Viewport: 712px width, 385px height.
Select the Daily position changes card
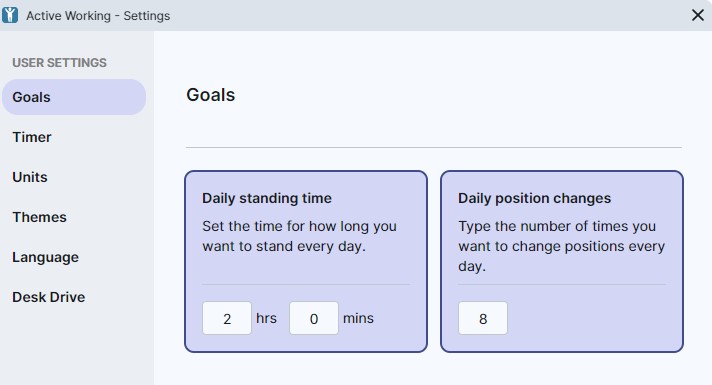pos(562,261)
